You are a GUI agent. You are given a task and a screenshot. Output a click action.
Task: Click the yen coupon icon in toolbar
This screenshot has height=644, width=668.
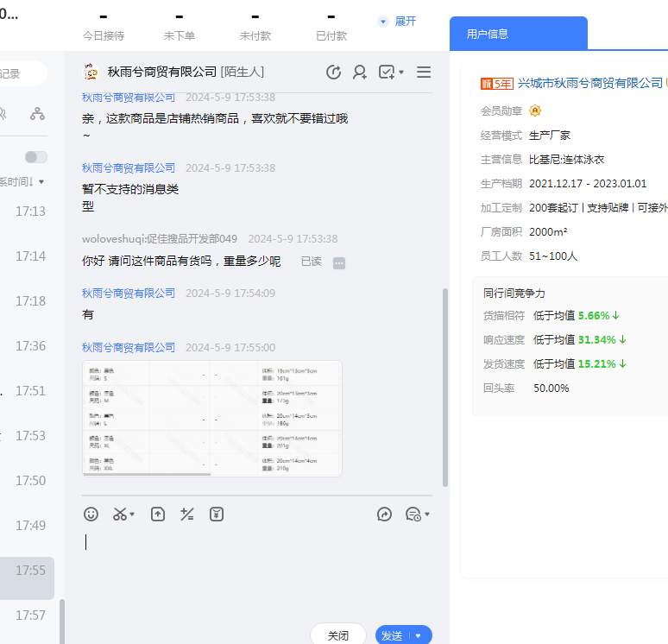(x=217, y=515)
